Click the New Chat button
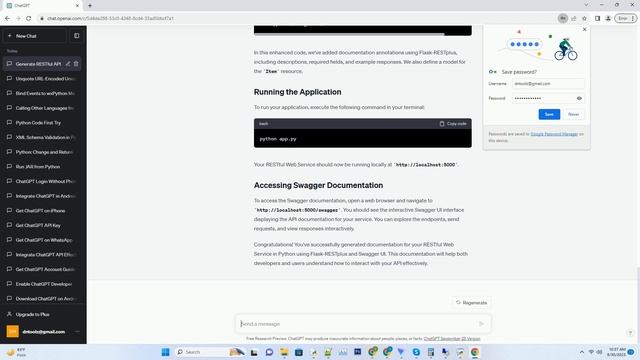Viewport: 640px width, 360px height. [x=35, y=36]
